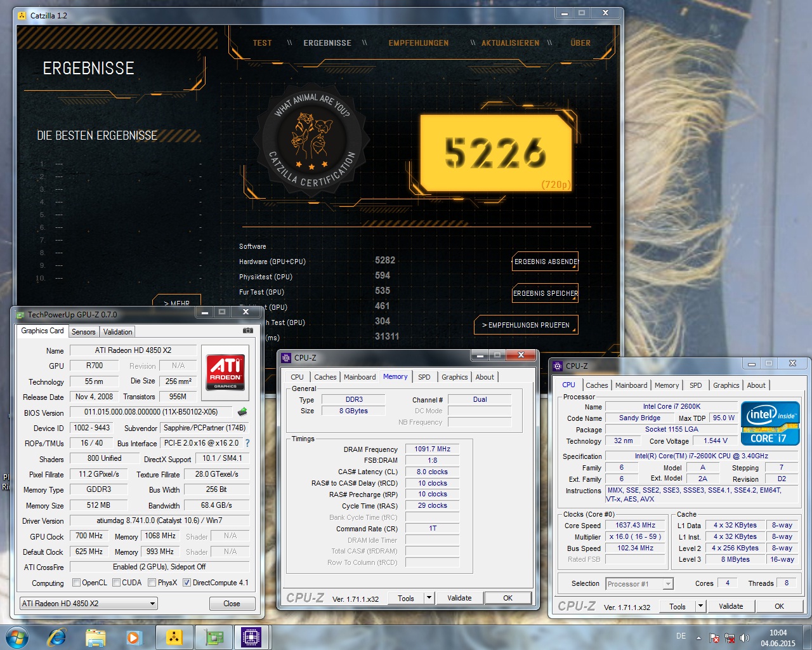This screenshot has height=650, width=812.
Task: Click the DE language indicator in taskbar
Action: (x=681, y=636)
